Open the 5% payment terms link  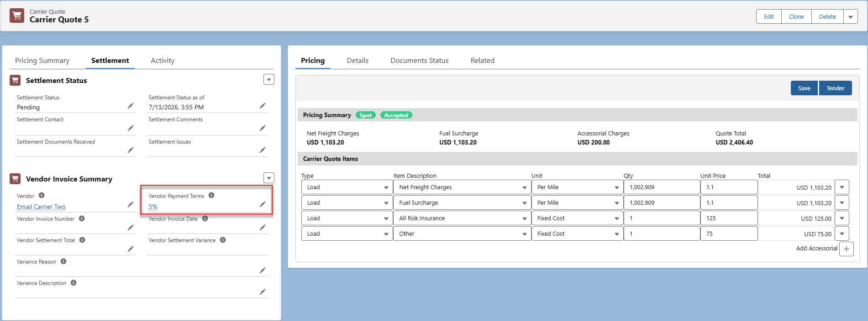tap(153, 207)
